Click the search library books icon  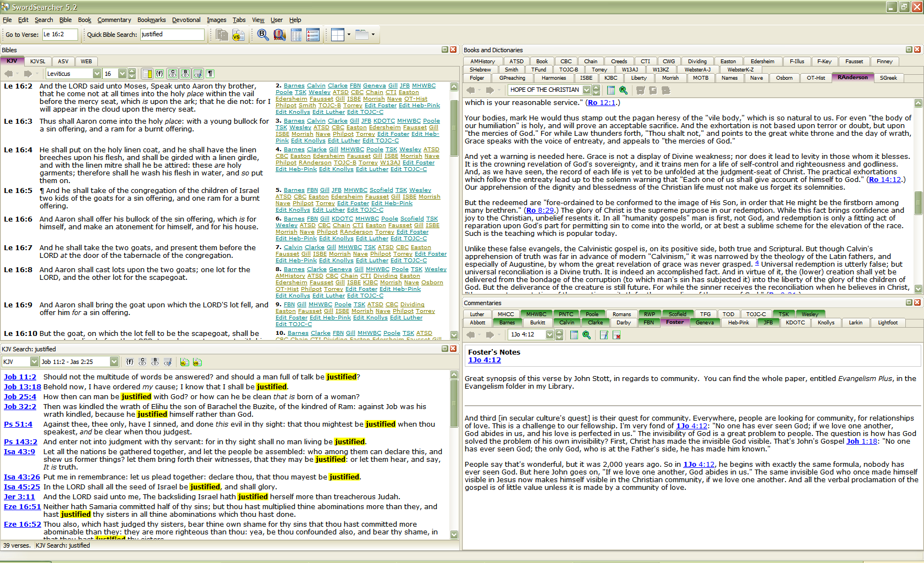[x=279, y=35]
